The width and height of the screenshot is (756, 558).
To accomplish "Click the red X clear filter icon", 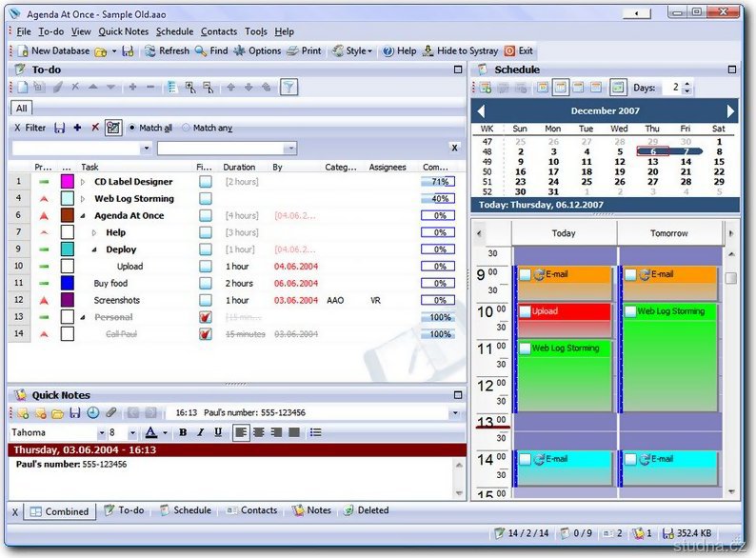I will pyautogui.click(x=94, y=128).
